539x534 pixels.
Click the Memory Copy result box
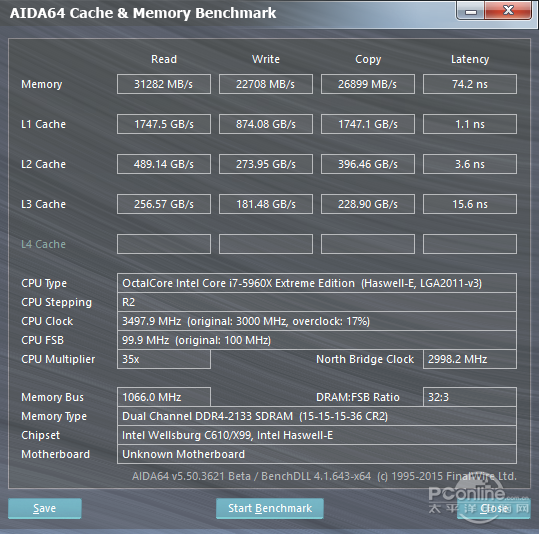pyautogui.click(x=368, y=84)
